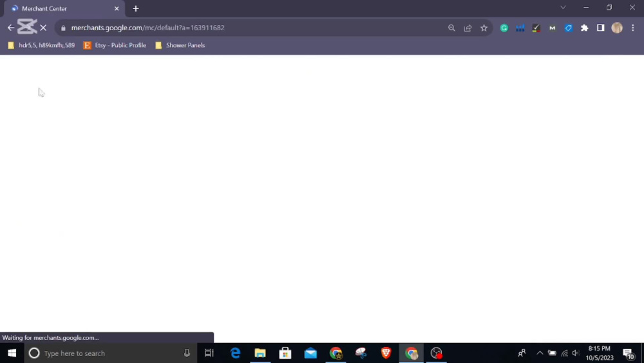Open the Etsy - Public Profile bookmark
This screenshot has height=363, width=644.
pos(115,45)
